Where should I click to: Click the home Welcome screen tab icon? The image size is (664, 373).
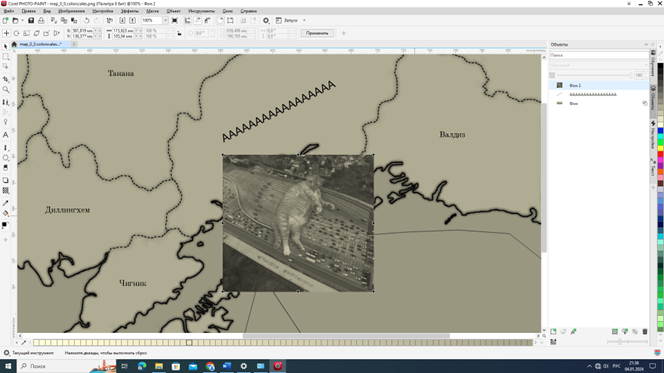(x=14, y=44)
